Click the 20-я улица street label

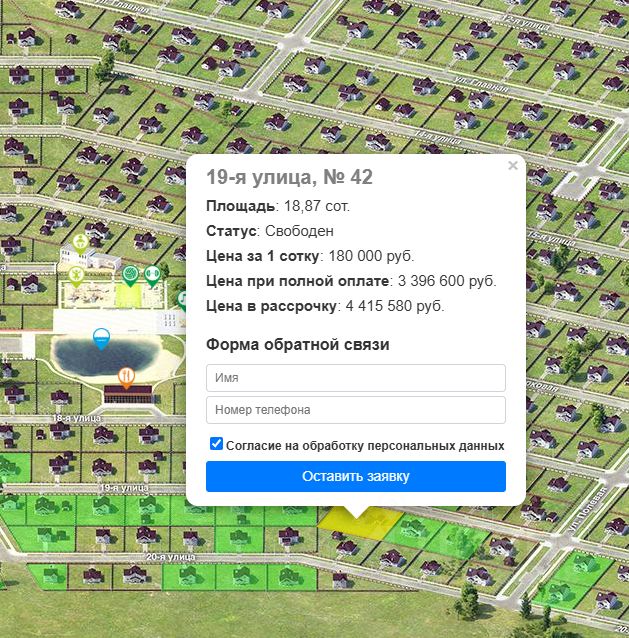pyautogui.click(x=171, y=557)
